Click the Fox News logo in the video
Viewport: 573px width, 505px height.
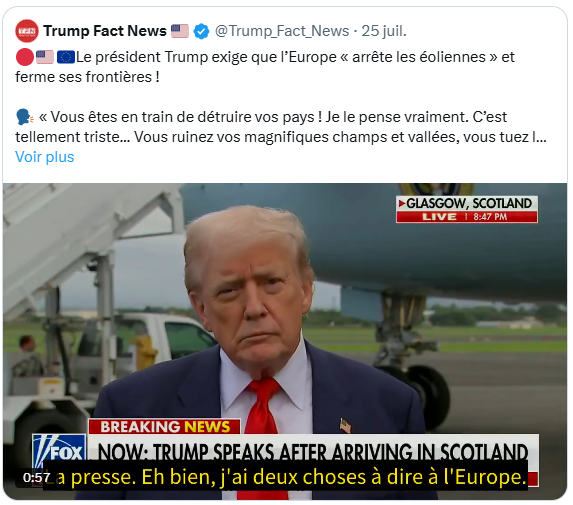pyautogui.click(x=60, y=452)
